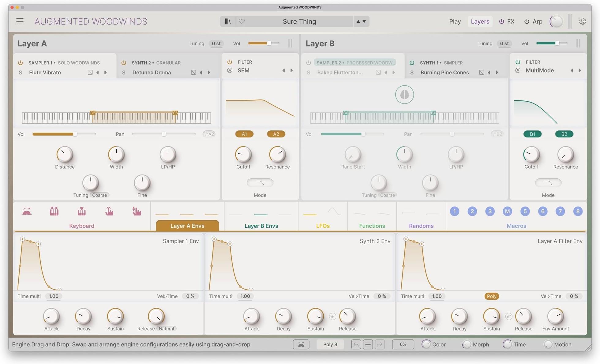The height and width of the screenshot is (364, 600).
Task: Click the redo arrow in bottom bar
Action: [x=380, y=344]
